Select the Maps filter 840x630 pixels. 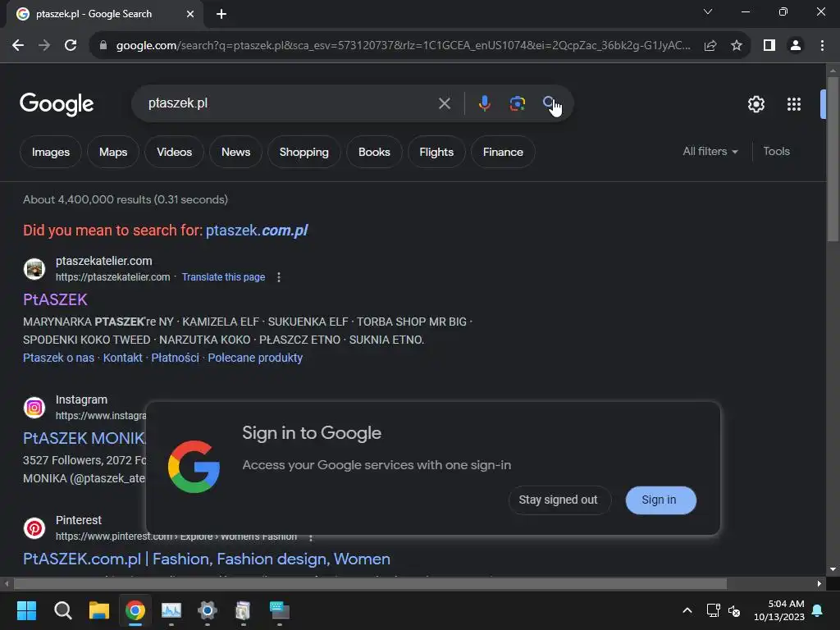[x=113, y=152]
